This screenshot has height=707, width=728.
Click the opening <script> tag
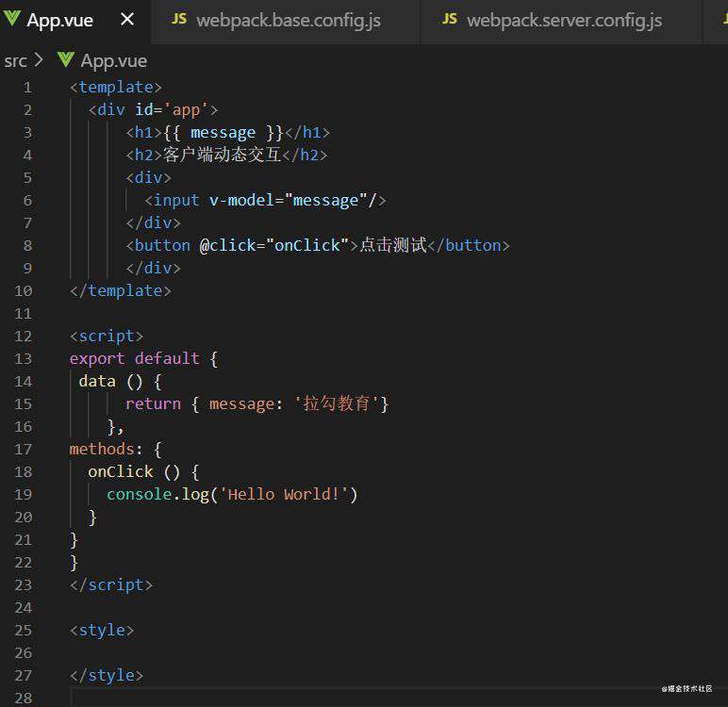point(107,337)
